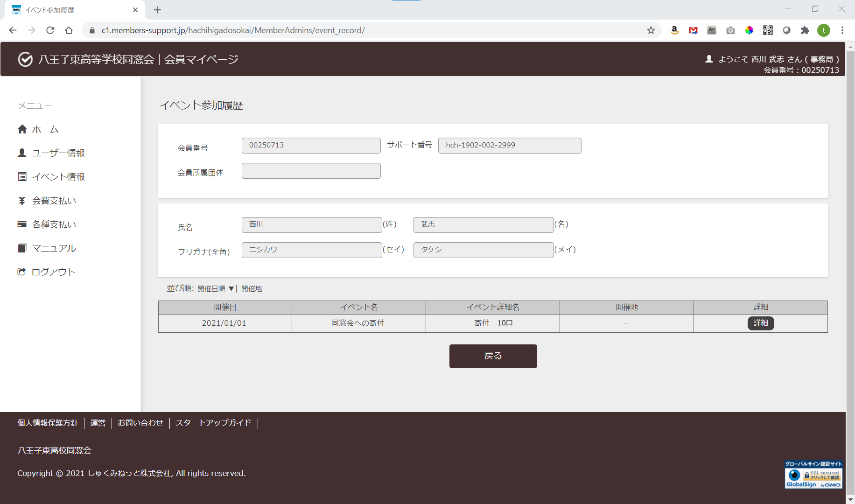
Task: Click the 各種支払い card icon
Action: tap(22, 224)
